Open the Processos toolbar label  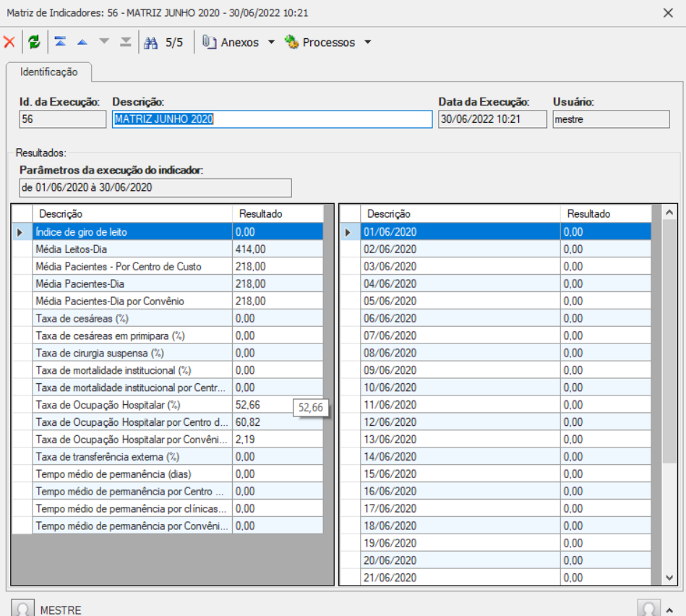pyautogui.click(x=329, y=43)
